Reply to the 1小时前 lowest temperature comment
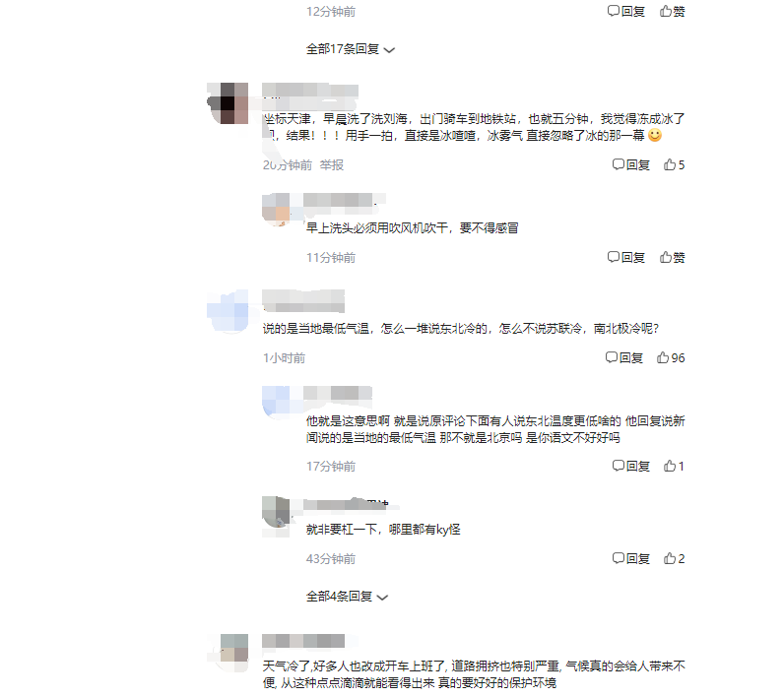The image size is (784, 697). [x=624, y=357]
